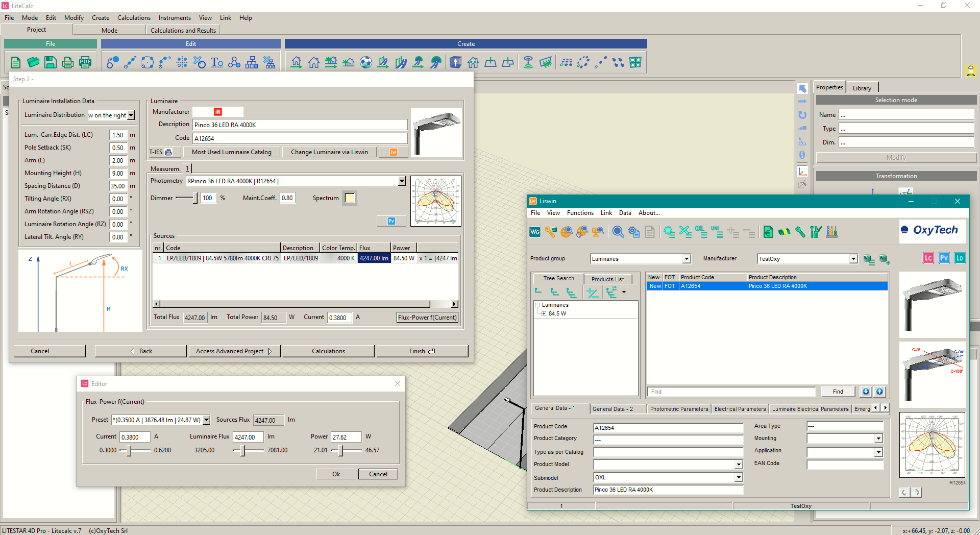This screenshot has height=535, width=980.
Task: Click Ok in the Editor dialog
Action: (x=336, y=474)
